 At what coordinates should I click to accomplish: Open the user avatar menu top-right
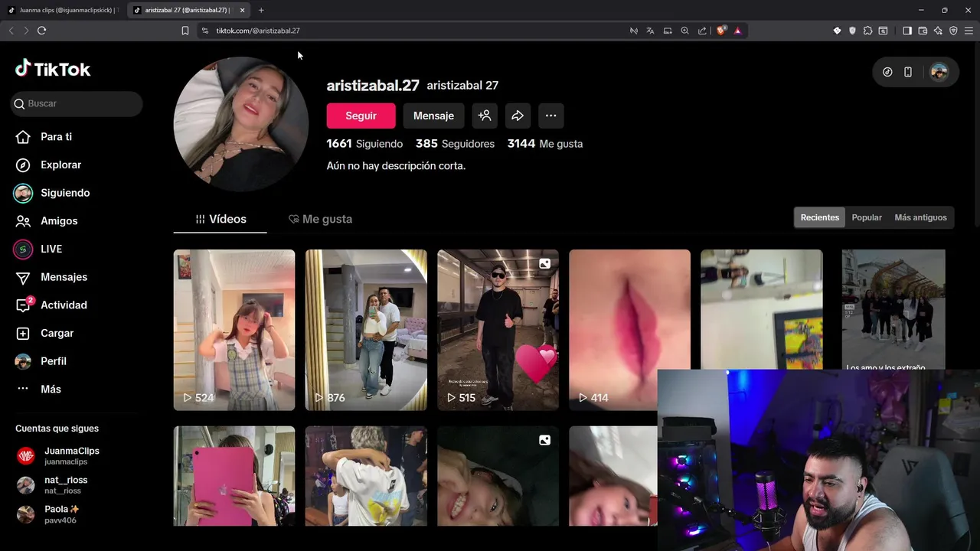tap(939, 72)
